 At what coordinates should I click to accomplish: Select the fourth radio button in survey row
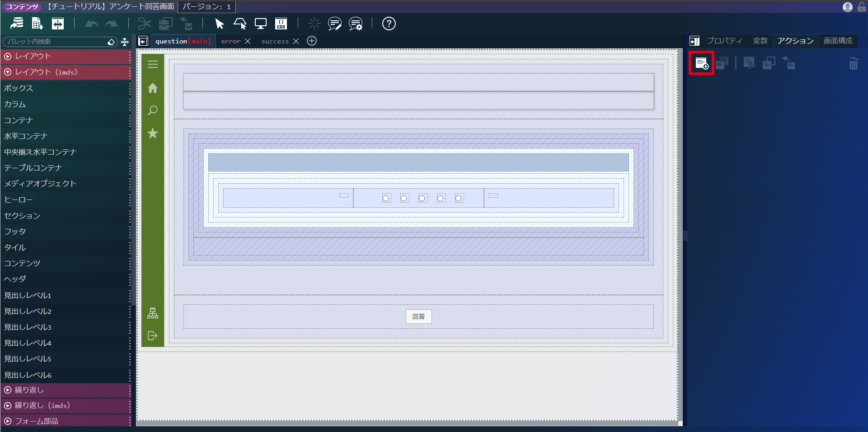[440, 198]
